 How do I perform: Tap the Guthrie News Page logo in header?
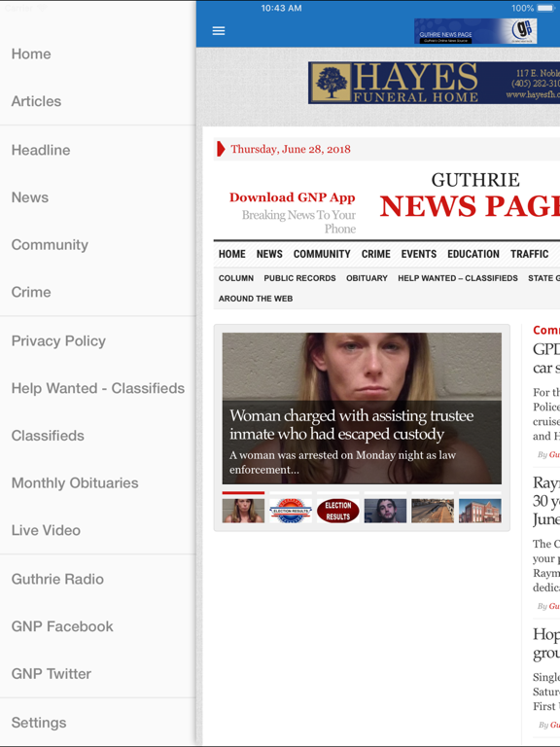coord(475,31)
